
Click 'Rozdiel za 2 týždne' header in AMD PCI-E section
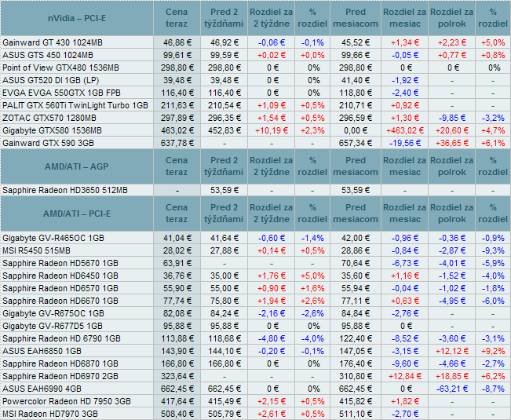point(271,214)
